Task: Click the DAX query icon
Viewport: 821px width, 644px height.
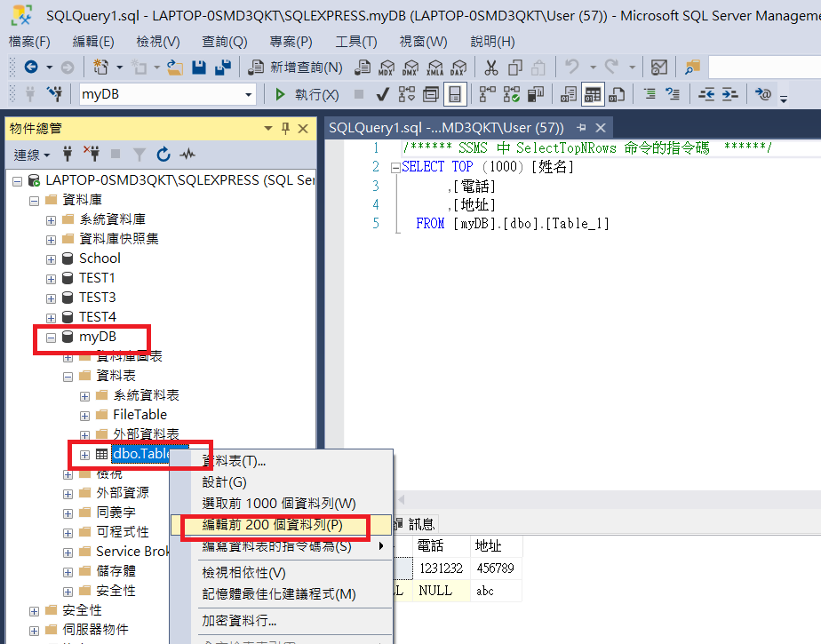Action: coord(458,68)
